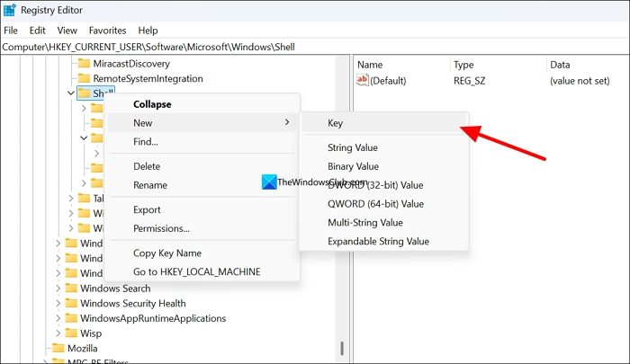
Task: Click the (Default) string value icon
Action: [x=364, y=80]
